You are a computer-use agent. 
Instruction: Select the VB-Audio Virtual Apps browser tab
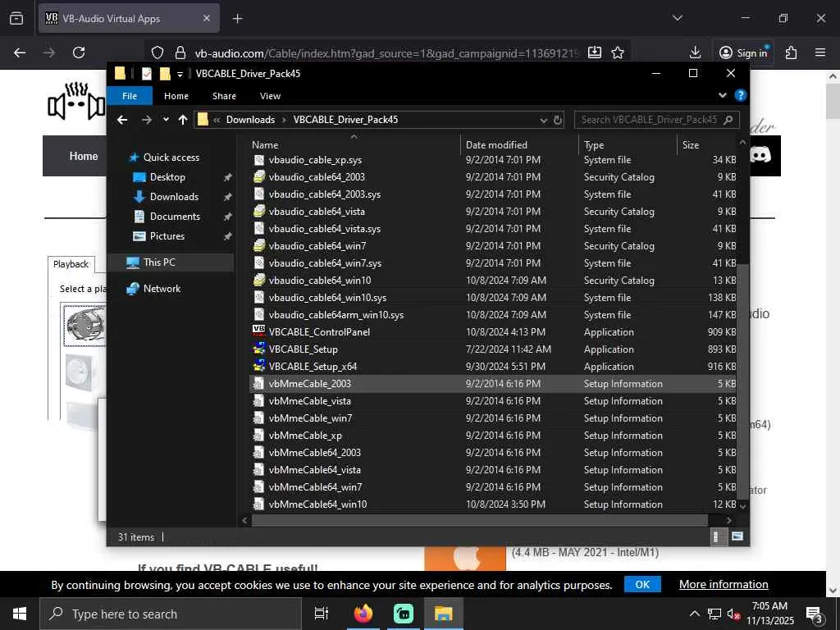tap(129, 19)
